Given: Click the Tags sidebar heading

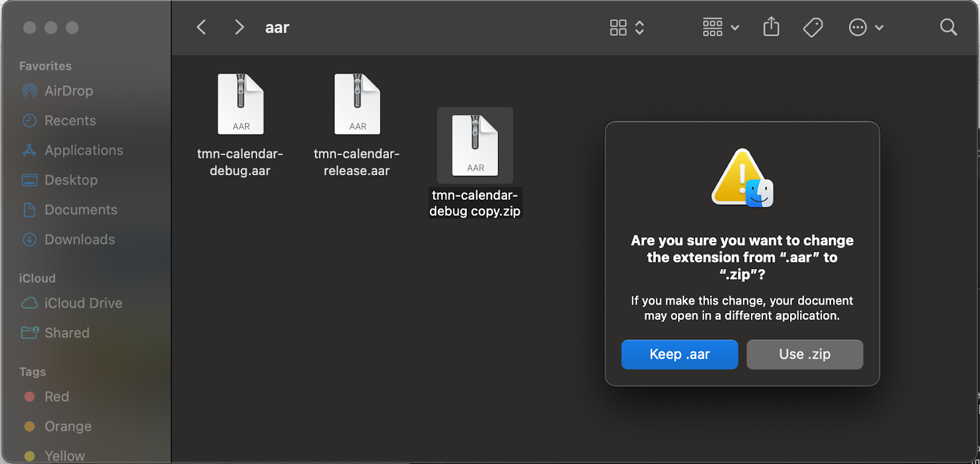Looking at the screenshot, I should (32, 372).
